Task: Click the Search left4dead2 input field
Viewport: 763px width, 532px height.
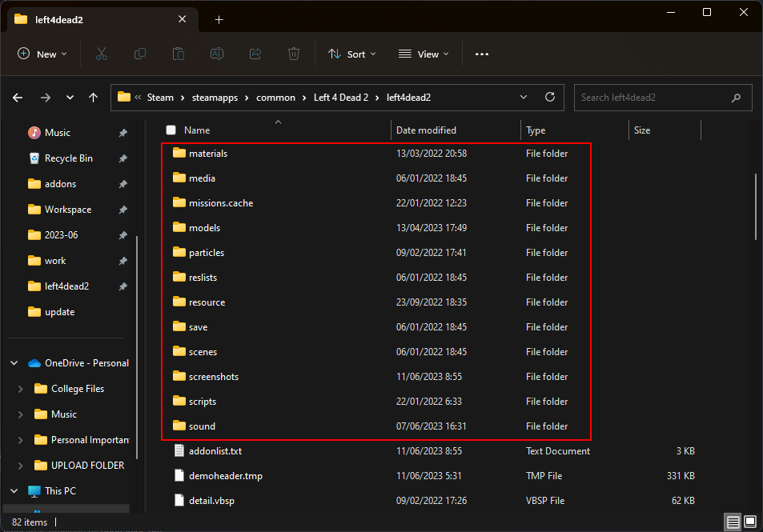Action: (663, 98)
